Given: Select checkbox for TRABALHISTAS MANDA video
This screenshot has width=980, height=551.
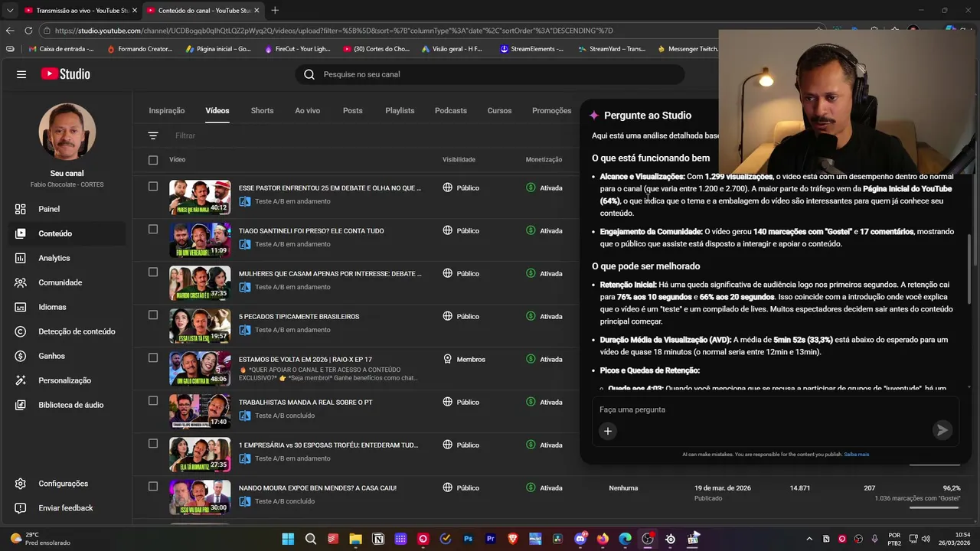Looking at the screenshot, I should point(153,400).
